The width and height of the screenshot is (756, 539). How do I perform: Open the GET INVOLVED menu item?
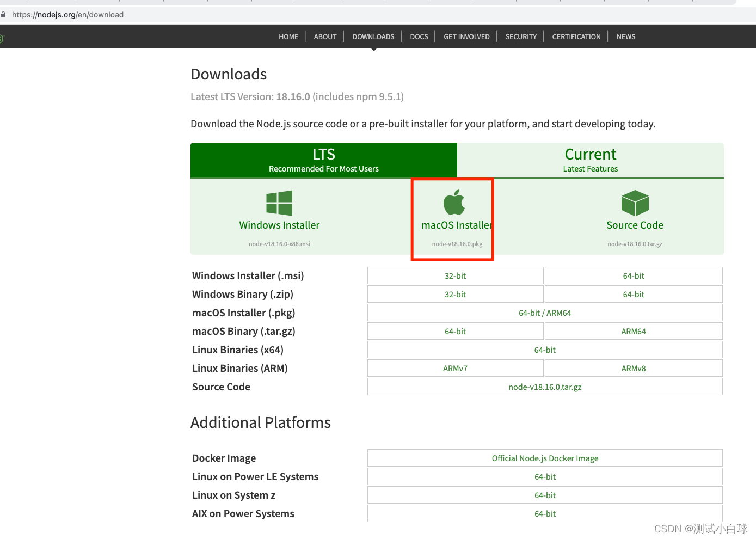[x=466, y=36]
